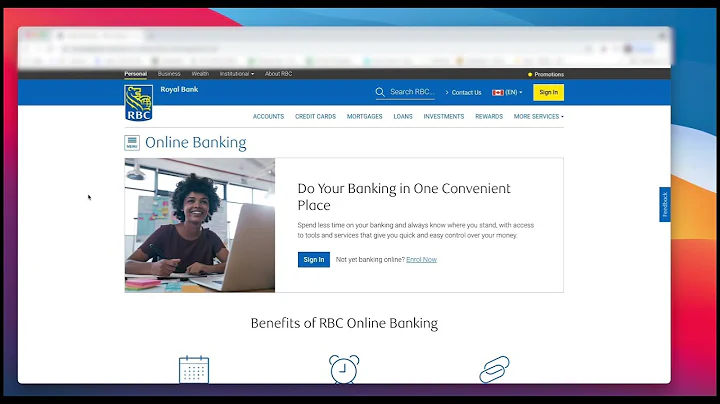Open the Rewards menu
Image resolution: width=720 pixels, height=404 pixels.
489,117
